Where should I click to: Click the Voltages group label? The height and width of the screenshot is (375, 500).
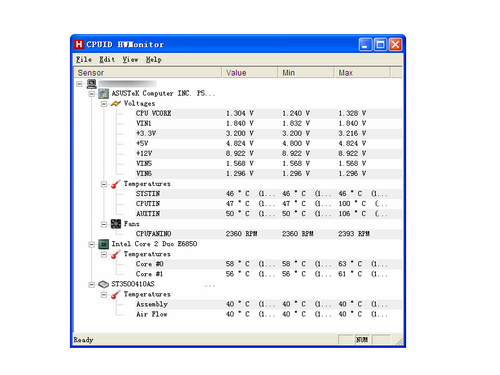139,104
